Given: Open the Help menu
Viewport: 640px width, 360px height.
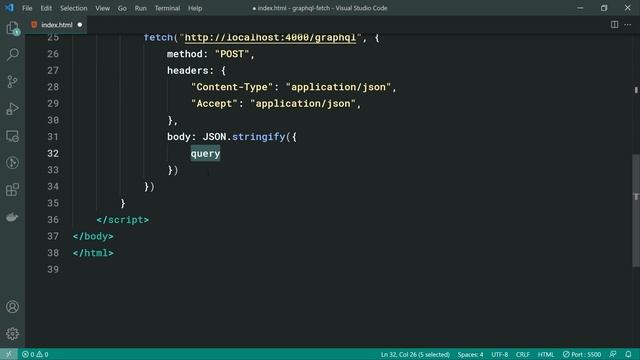Looking at the screenshot, I should [x=195, y=8].
